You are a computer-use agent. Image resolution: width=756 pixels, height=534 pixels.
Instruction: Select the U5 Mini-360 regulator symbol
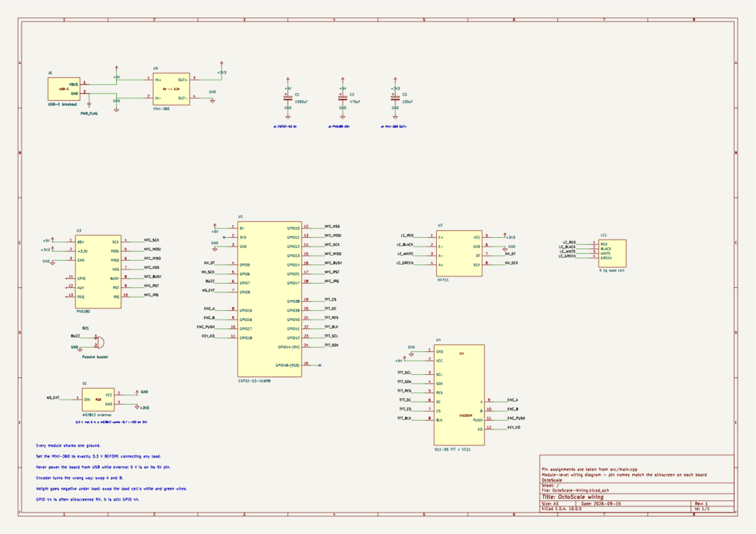click(171, 89)
